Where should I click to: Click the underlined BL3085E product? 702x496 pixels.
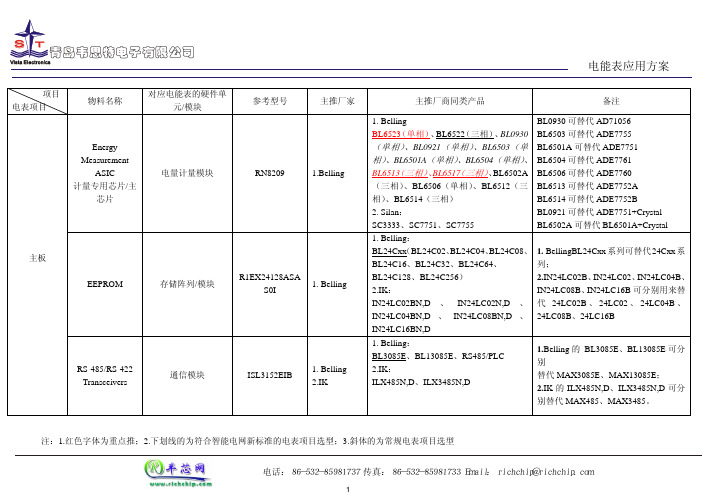coord(389,356)
